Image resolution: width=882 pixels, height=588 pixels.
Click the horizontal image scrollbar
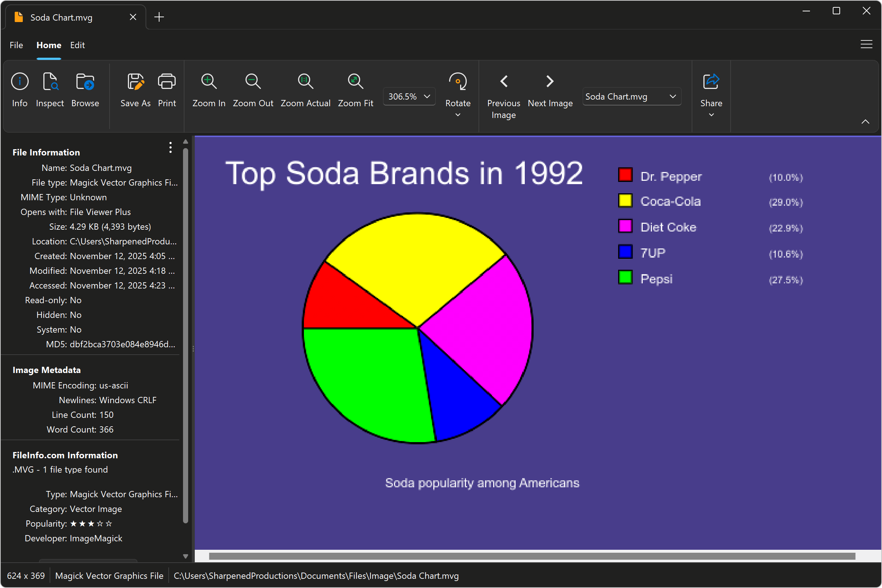tap(532, 556)
